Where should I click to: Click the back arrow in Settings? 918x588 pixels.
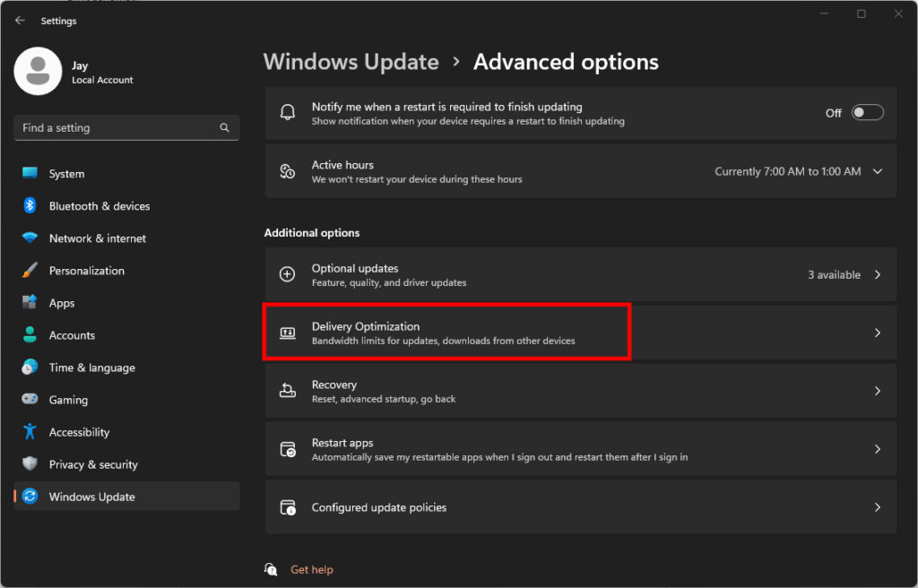pyautogui.click(x=20, y=20)
